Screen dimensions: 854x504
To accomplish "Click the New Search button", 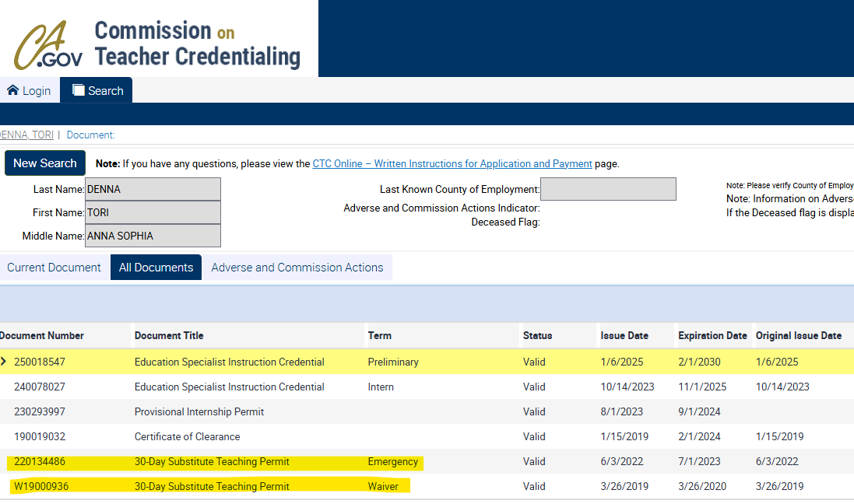I will [44, 163].
